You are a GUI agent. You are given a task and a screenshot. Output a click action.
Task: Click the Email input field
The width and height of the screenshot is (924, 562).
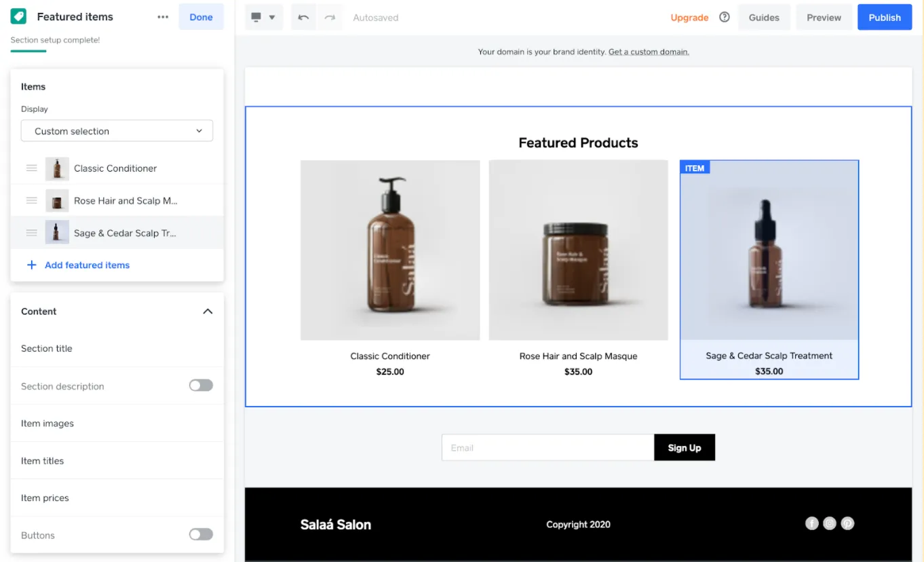(547, 447)
